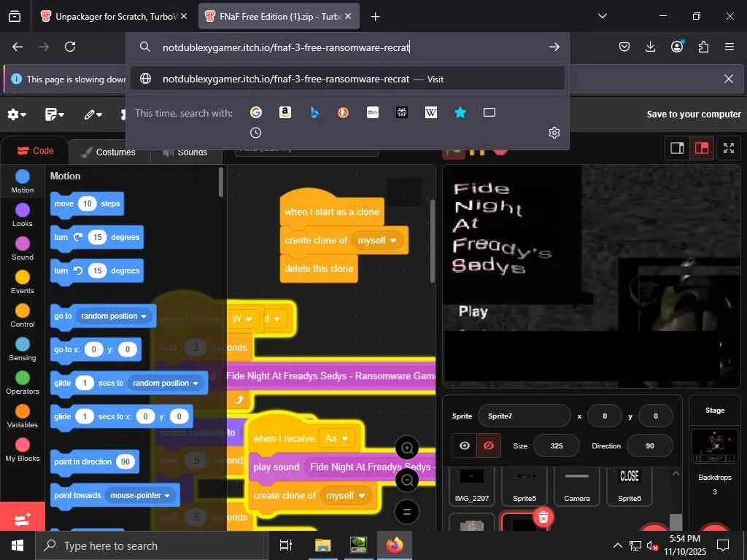The image size is (747, 560).
Task: Select the Sensing block category
Action: [23, 349]
